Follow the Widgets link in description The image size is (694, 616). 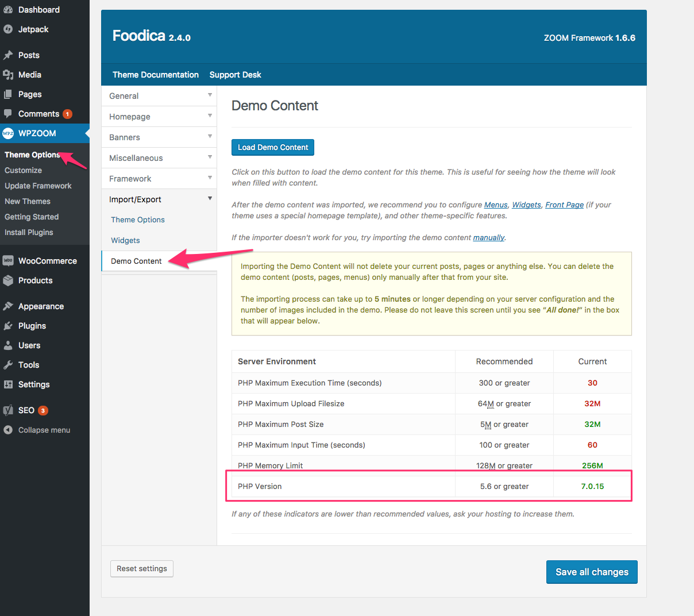(526, 205)
